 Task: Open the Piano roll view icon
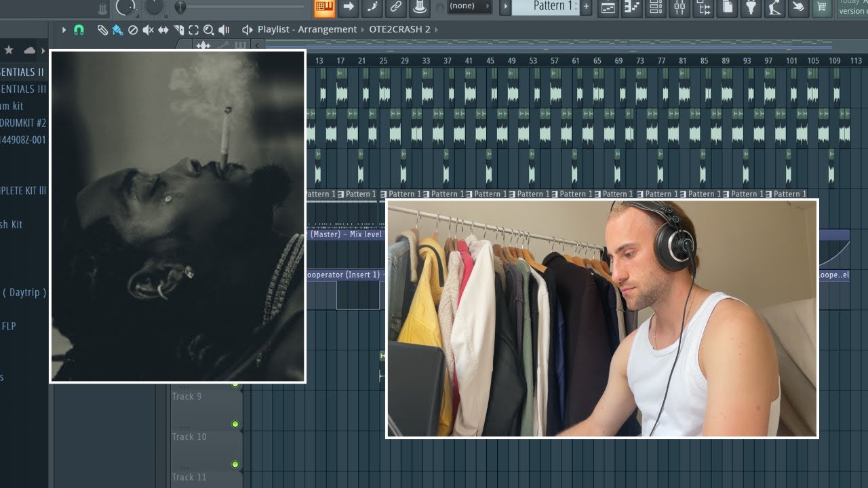tap(632, 7)
